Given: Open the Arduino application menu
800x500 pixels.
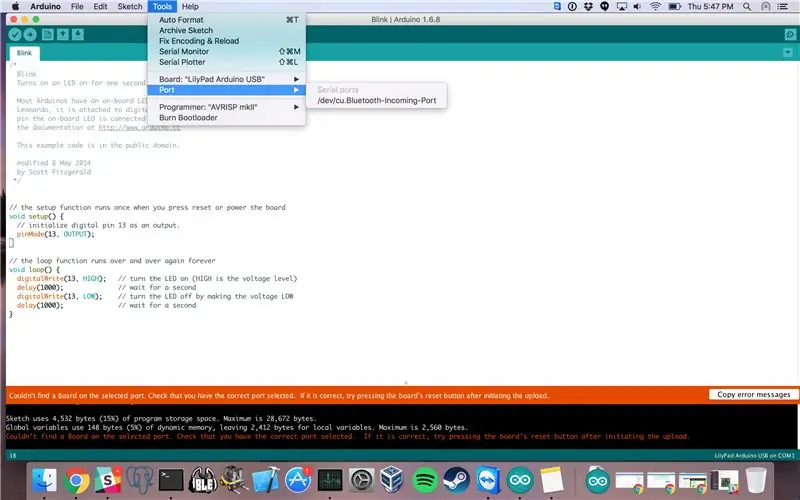Looking at the screenshot, I should (45, 7).
